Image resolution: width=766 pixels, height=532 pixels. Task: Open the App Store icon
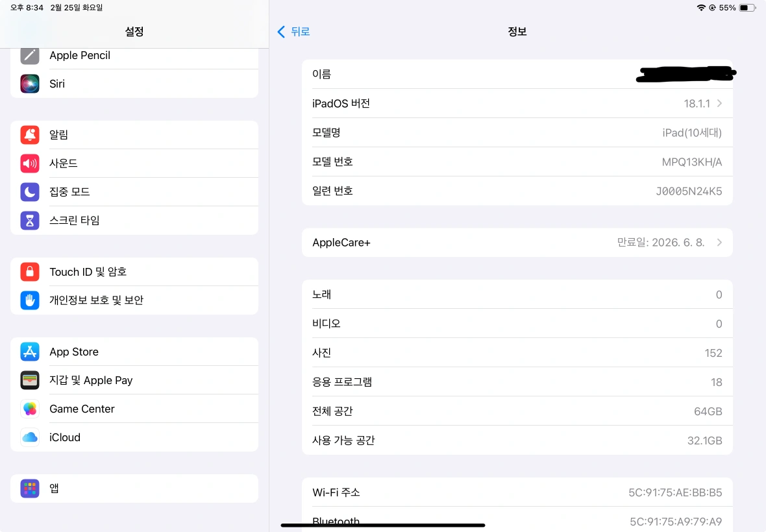coord(30,352)
